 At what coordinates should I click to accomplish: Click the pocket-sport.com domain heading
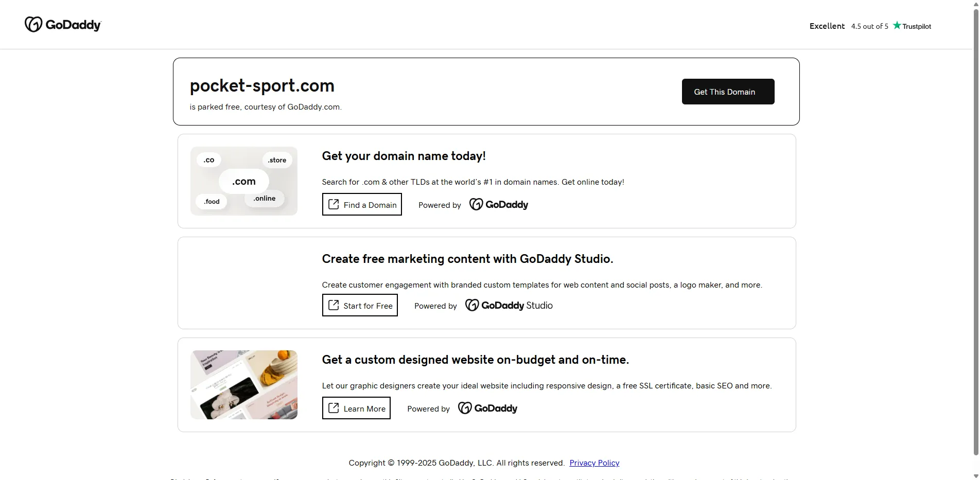point(262,85)
